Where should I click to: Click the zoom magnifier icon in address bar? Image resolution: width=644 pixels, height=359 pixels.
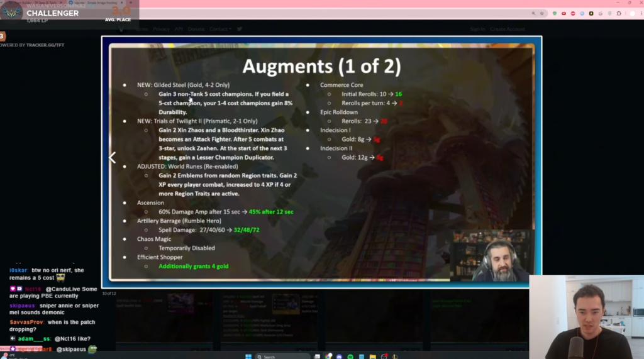point(533,13)
